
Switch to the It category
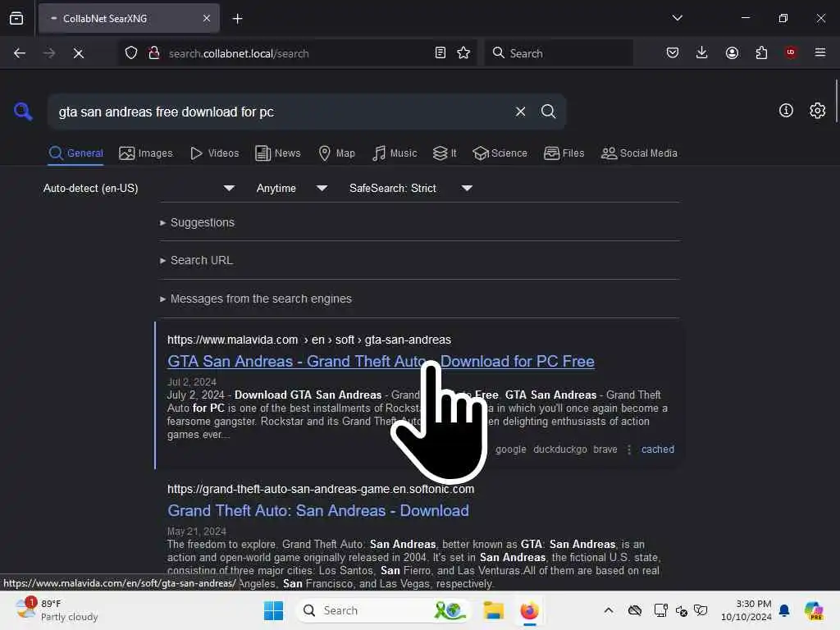point(445,153)
